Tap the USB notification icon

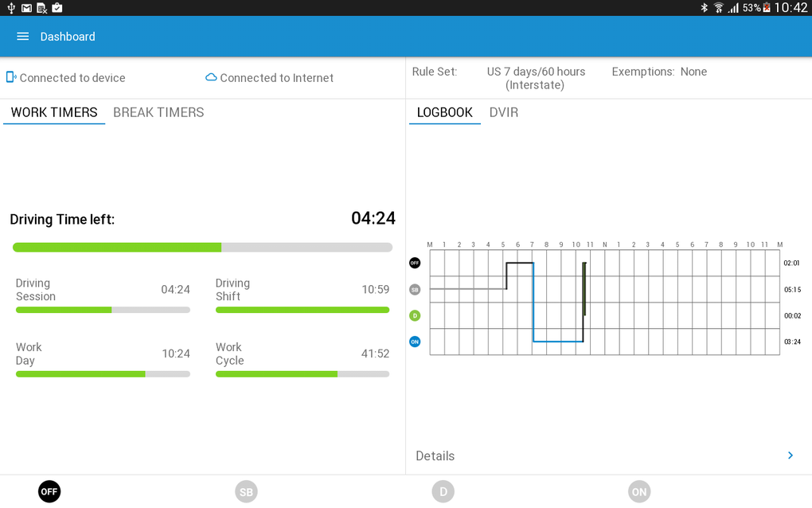click(11, 8)
